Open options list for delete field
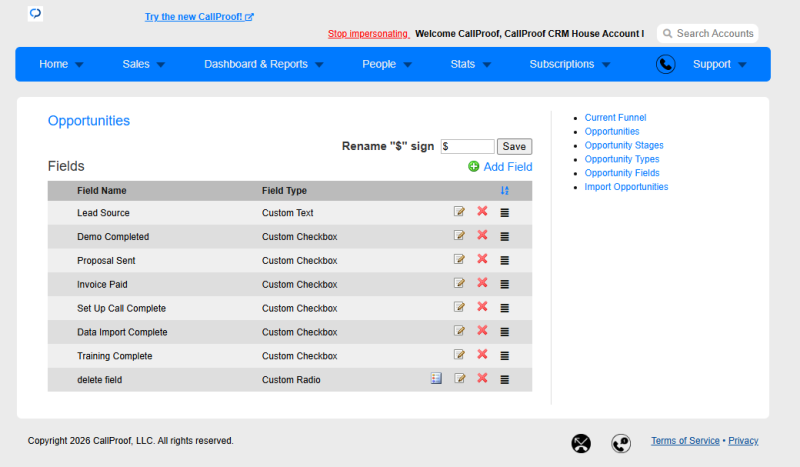Image resolution: width=800 pixels, height=467 pixels. coord(436,378)
